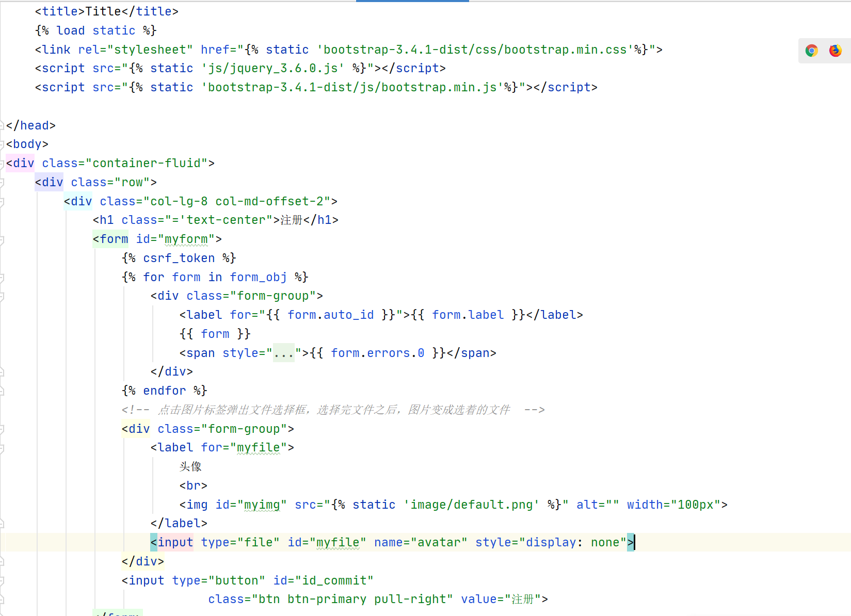This screenshot has width=851, height=616.
Task: Click the standalone {{ form }} variable
Action: [x=215, y=334]
